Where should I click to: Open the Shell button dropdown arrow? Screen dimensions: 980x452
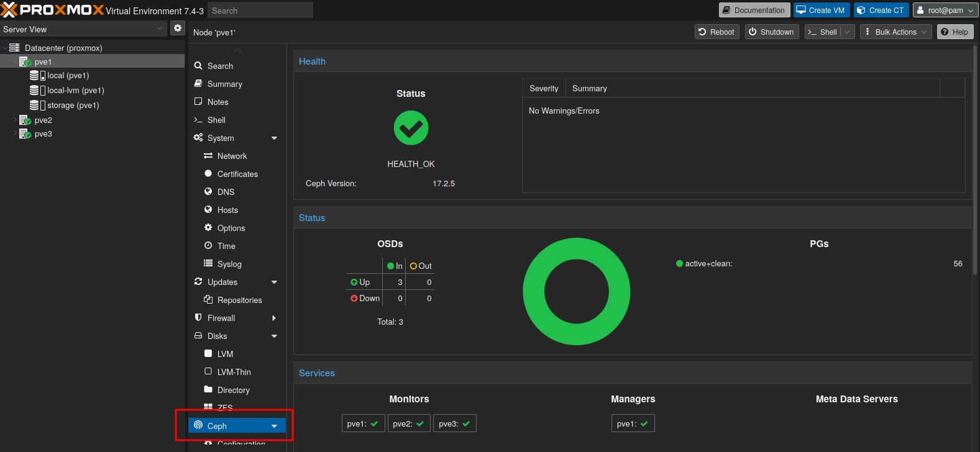tap(848, 32)
